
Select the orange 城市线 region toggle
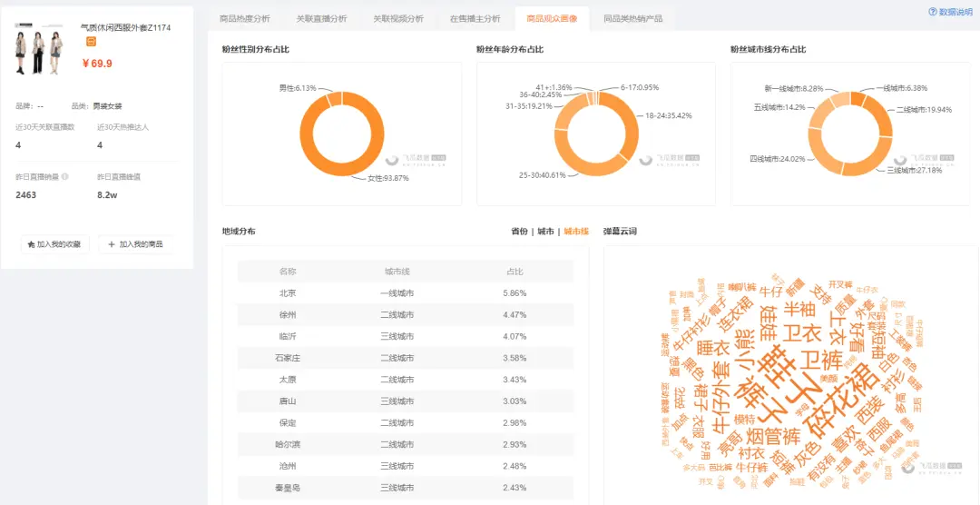(576, 232)
